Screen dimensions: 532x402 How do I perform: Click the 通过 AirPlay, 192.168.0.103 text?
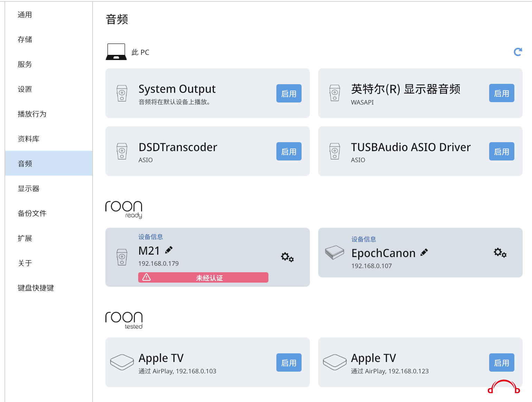(177, 371)
